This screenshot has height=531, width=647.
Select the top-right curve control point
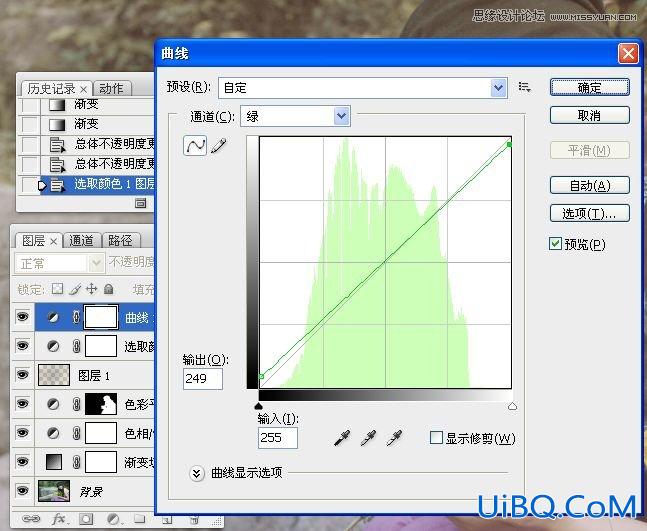[x=510, y=144]
